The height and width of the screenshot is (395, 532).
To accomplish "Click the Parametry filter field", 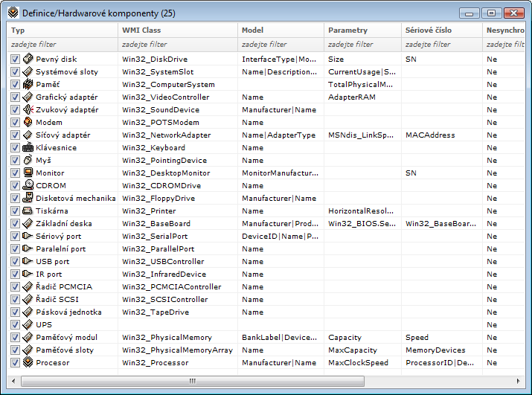I will pyautogui.click(x=362, y=45).
